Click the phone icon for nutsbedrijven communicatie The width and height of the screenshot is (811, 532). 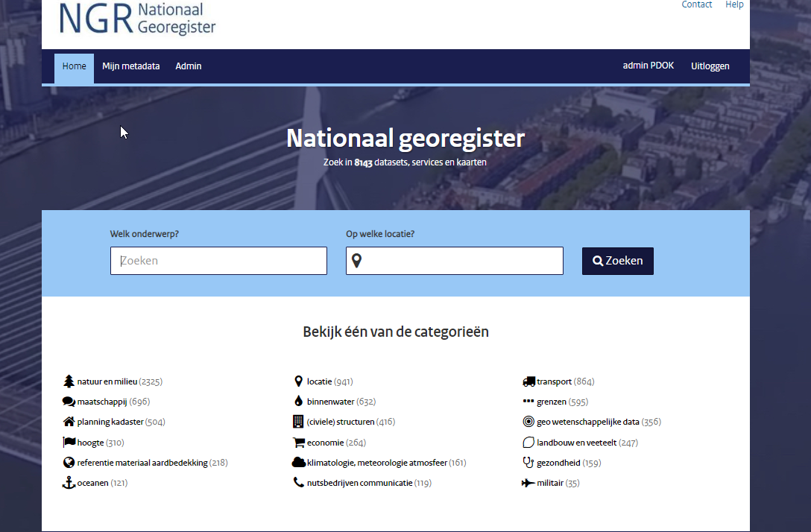298,482
